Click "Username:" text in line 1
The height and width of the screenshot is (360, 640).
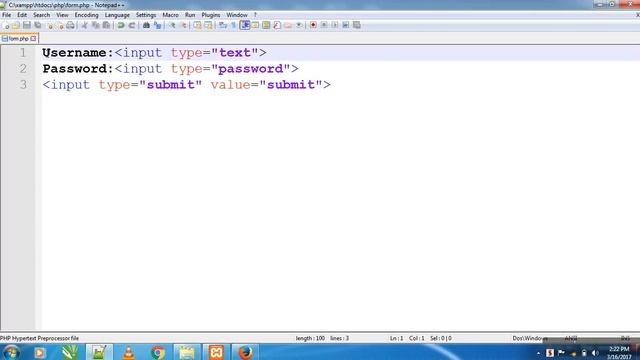pos(78,53)
